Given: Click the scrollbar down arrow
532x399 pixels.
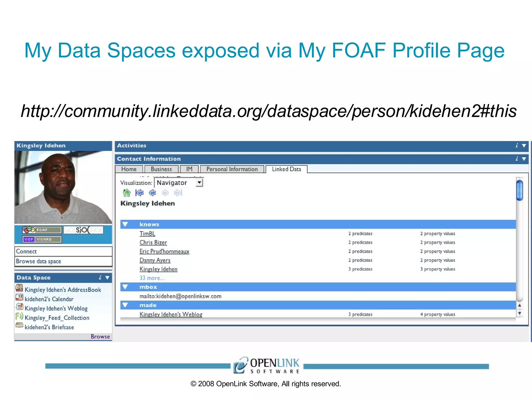Looking at the screenshot, I should click(520, 313).
